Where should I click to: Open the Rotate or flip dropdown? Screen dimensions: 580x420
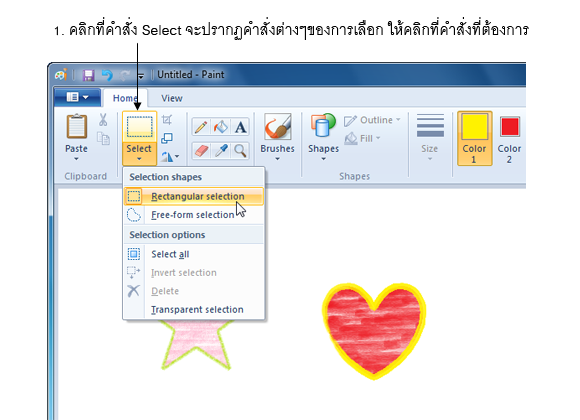171,157
